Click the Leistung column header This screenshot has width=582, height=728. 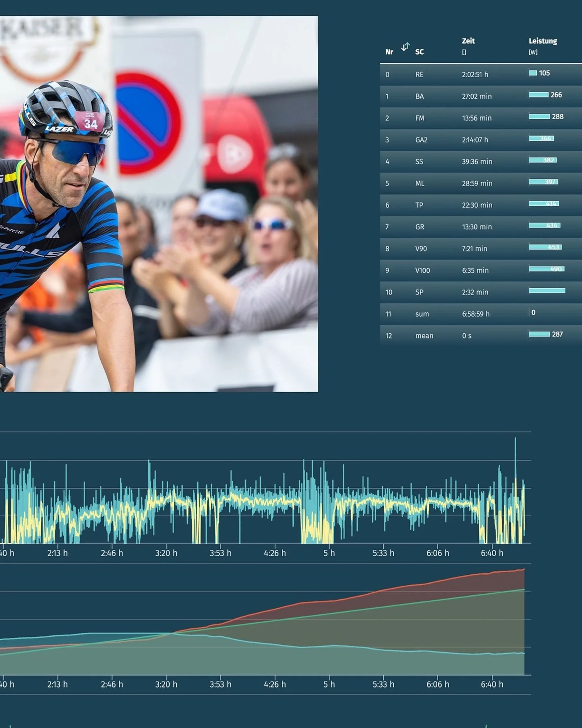(543, 41)
